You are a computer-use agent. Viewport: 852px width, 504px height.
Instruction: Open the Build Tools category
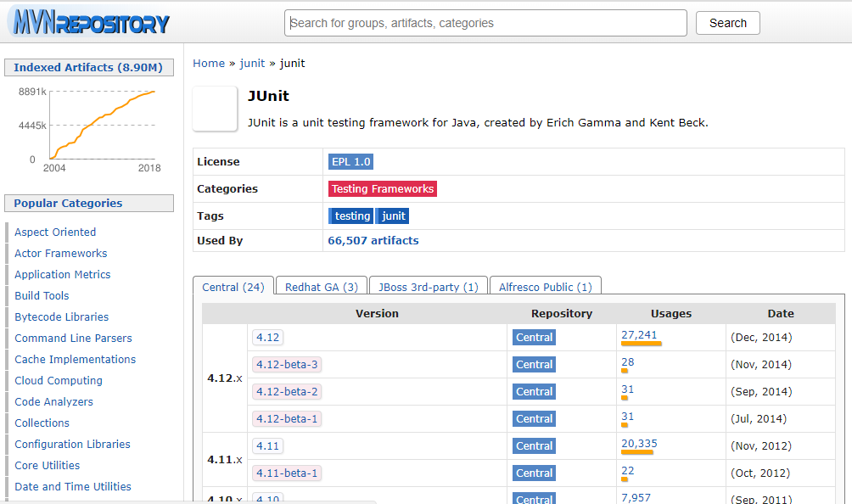(42, 295)
